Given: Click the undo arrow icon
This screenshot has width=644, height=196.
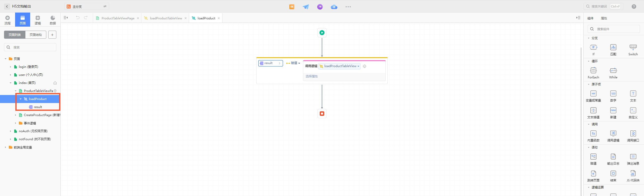Looking at the screenshot, I should [78, 18].
